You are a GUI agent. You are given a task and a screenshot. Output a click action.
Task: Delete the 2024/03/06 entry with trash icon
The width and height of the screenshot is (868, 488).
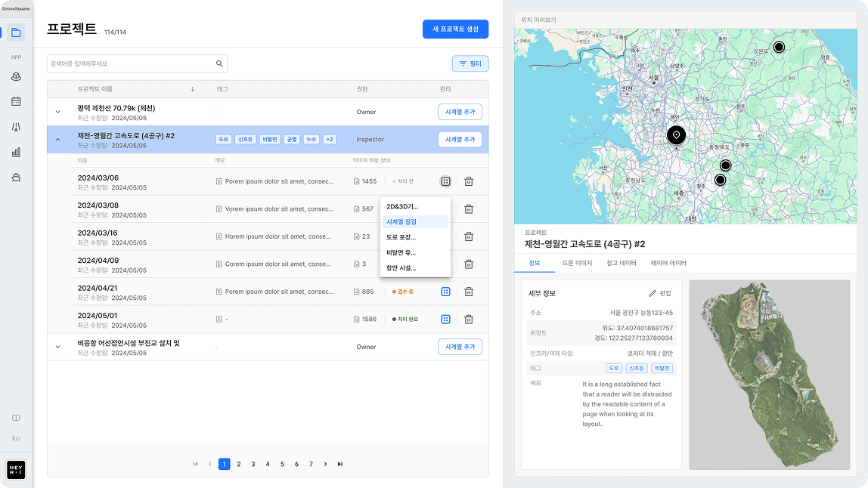469,181
